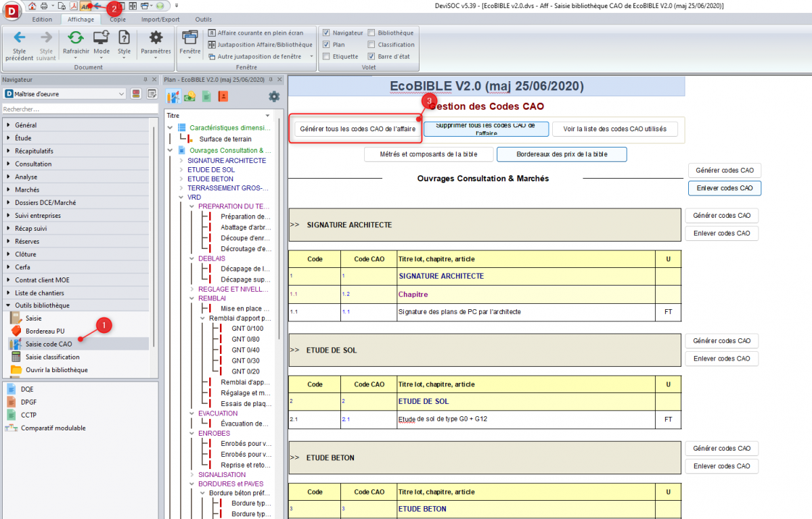This screenshot has width=812, height=519.
Task: Open the Edition ribbon tab
Action: pyautogui.click(x=42, y=20)
